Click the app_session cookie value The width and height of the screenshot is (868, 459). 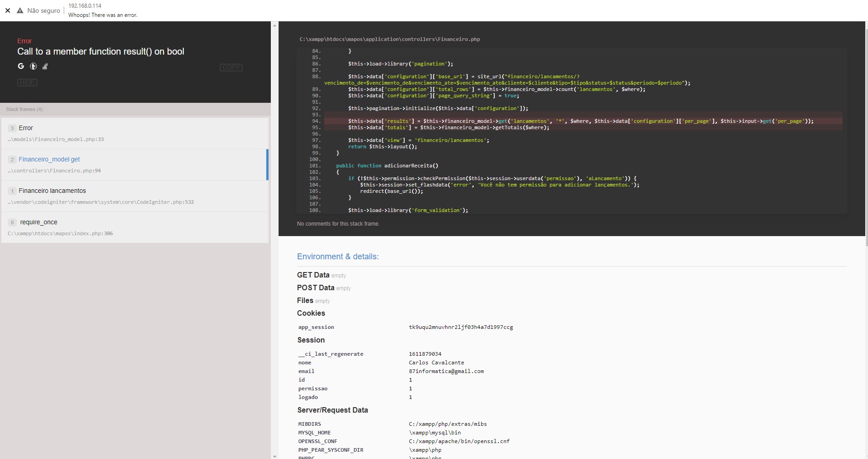click(x=461, y=327)
